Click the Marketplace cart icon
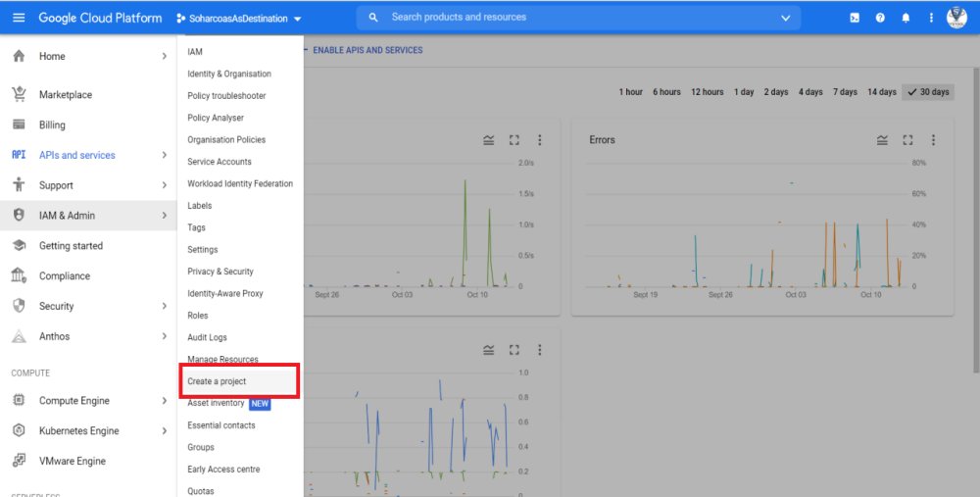 tap(19, 94)
